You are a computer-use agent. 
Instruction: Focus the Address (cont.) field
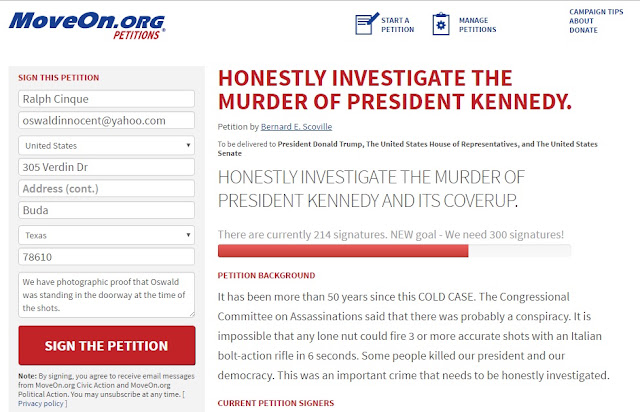point(107,189)
